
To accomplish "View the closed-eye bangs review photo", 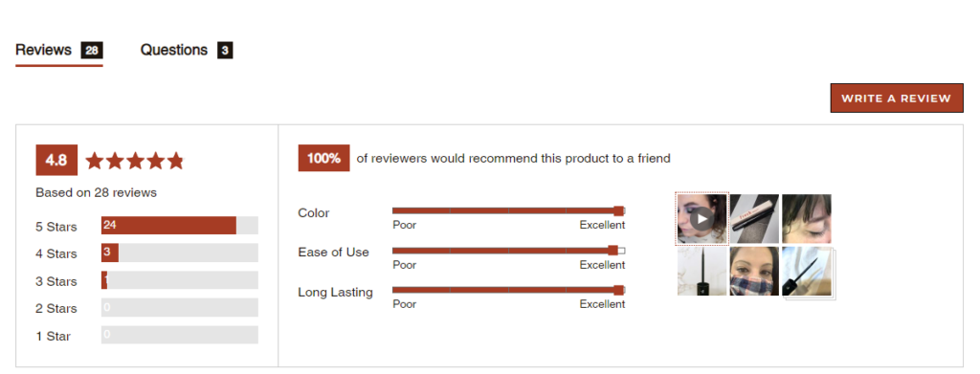I will click(807, 218).
